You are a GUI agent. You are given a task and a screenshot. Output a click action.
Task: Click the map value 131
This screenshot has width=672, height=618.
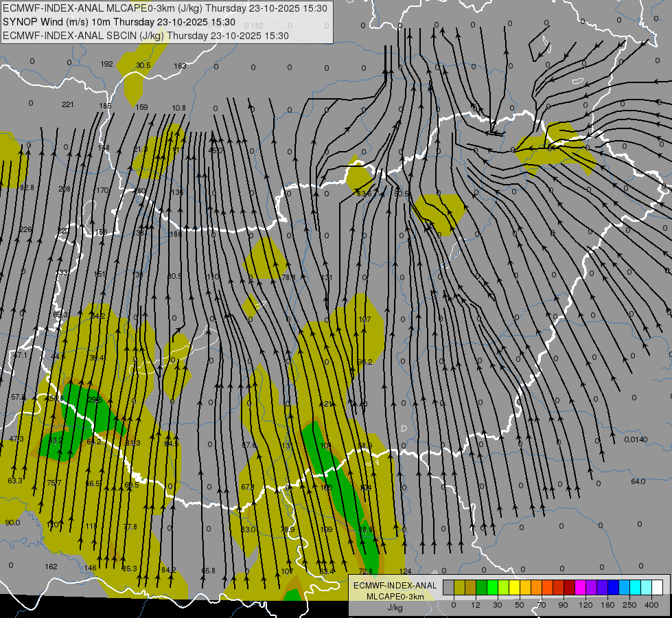click(x=327, y=277)
